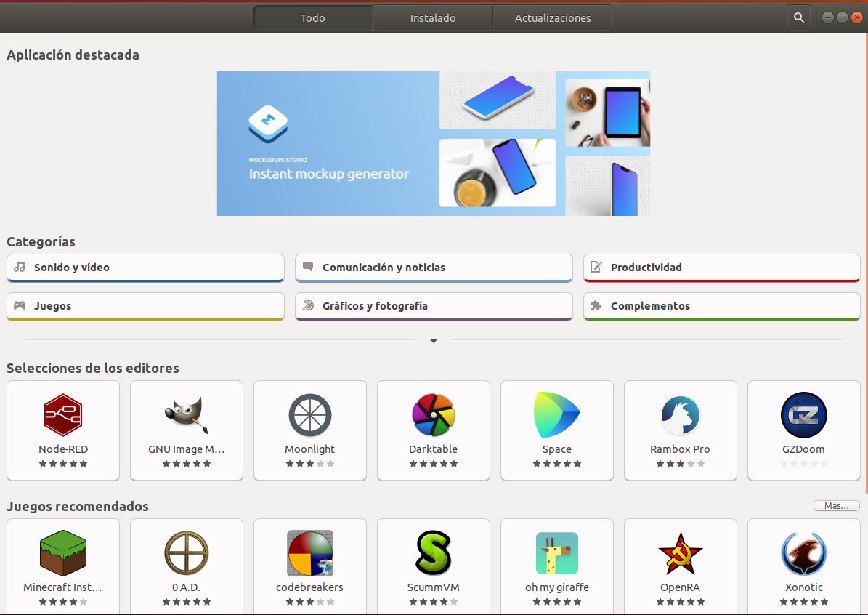Click the Xonotic app name
Screen dimensions: 868x615
[804, 587]
